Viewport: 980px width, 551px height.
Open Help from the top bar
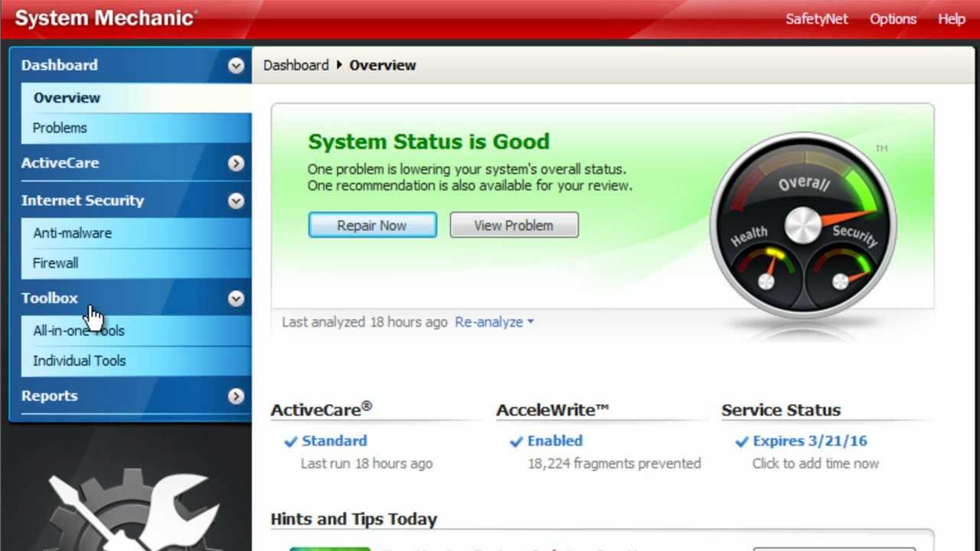coord(952,19)
